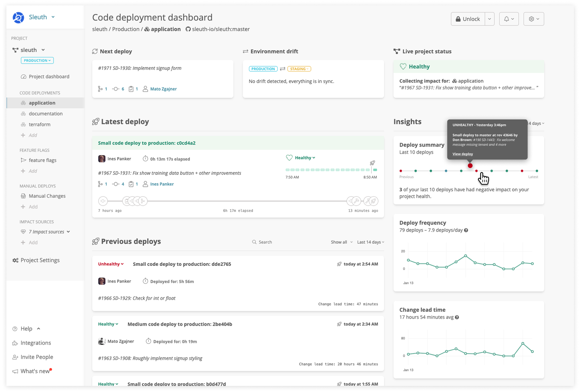Open the Show all filter dropdown
The image size is (581, 392).
click(x=342, y=242)
